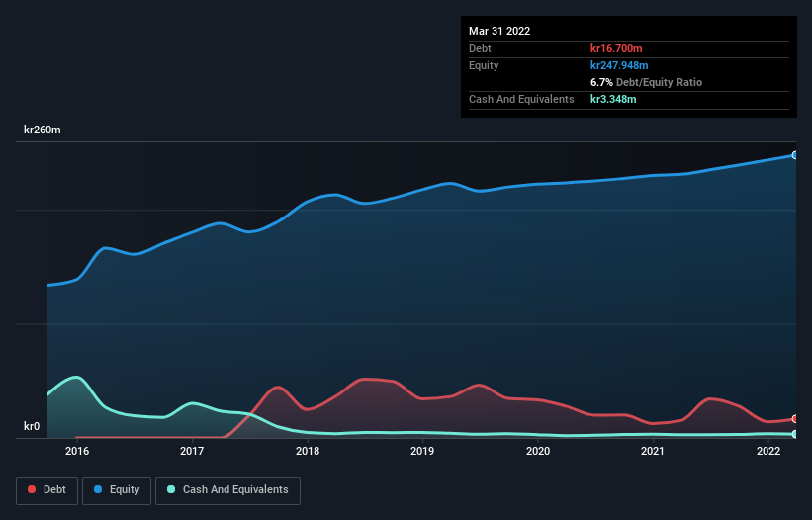
Task: Click the Debt row label in tooltip
Action: click(480, 48)
